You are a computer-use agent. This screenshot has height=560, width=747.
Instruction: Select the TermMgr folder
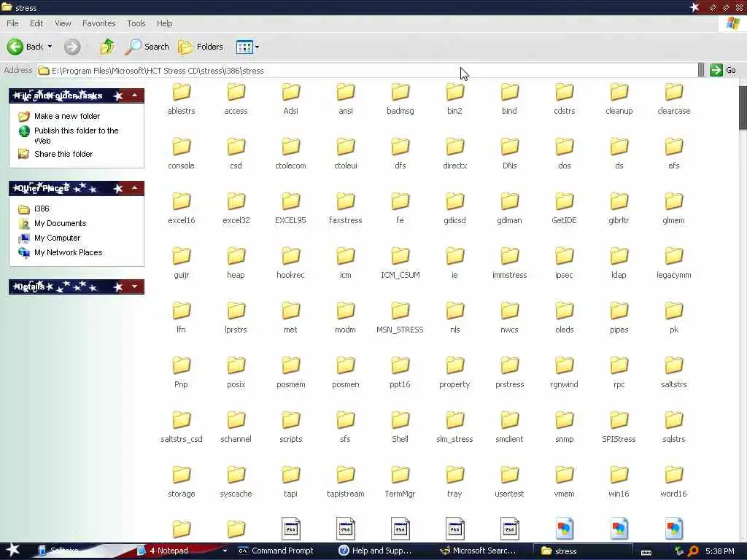400,483
